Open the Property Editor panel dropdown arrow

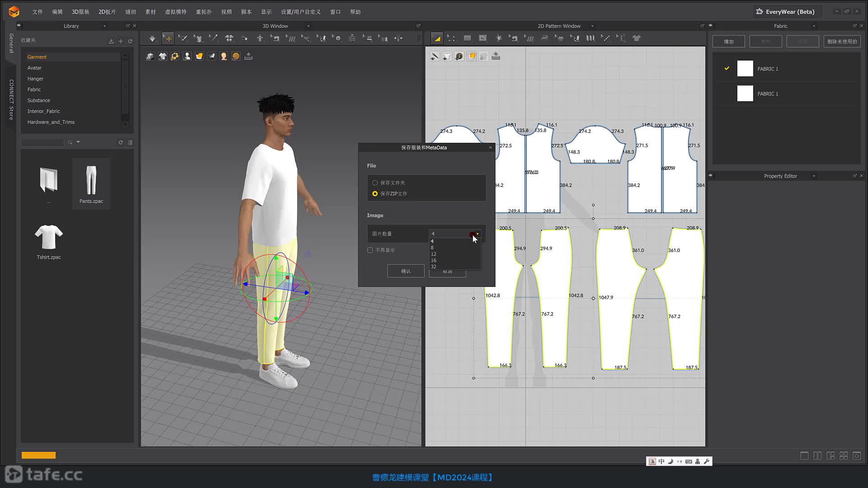(x=814, y=176)
